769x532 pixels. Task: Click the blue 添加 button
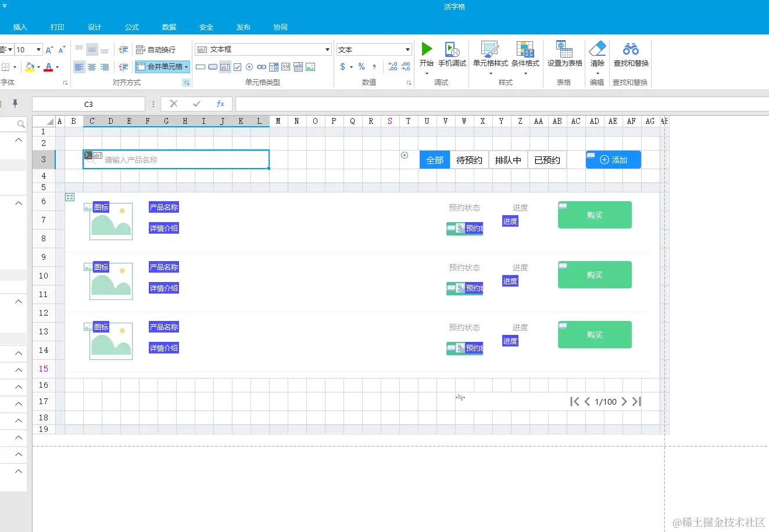click(x=613, y=160)
